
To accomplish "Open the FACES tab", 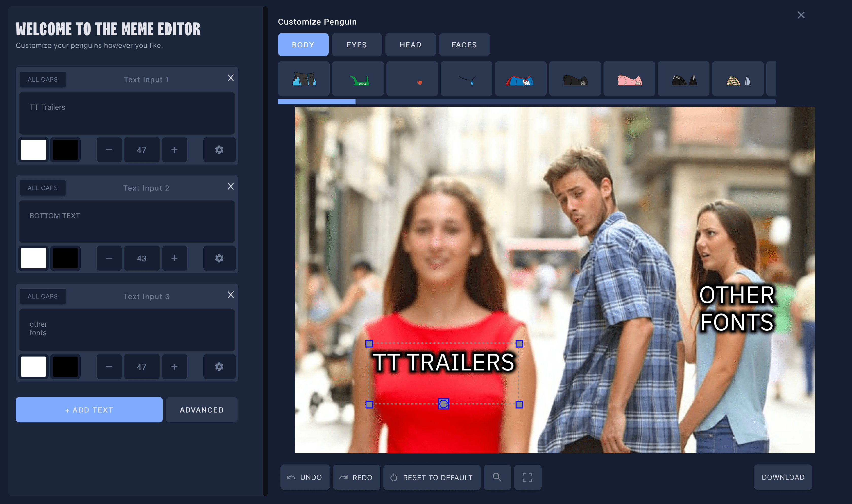I will [464, 45].
